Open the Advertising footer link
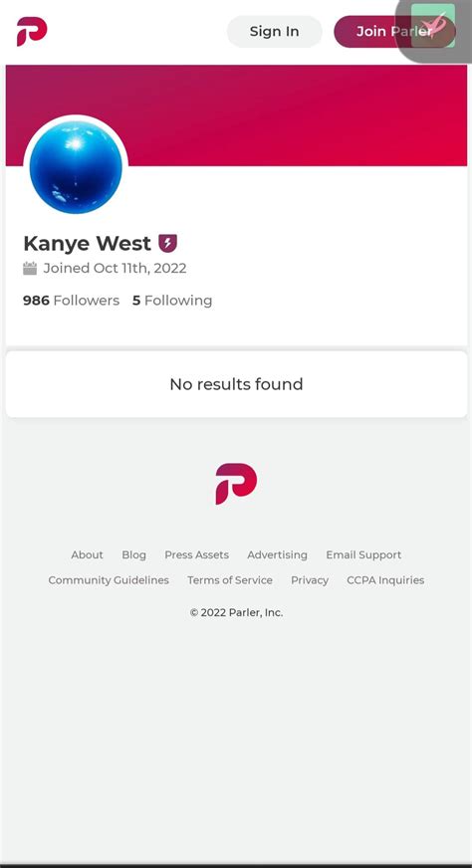 click(x=277, y=554)
